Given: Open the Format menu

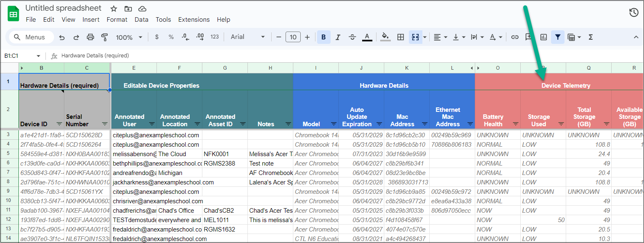Looking at the screenshot, I should [x=117, y=19].
